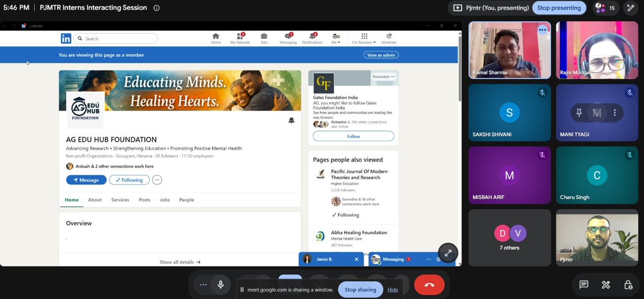Screen dimensions: 644x299
Task: Click Show all details link
Action: pos(180,262)
